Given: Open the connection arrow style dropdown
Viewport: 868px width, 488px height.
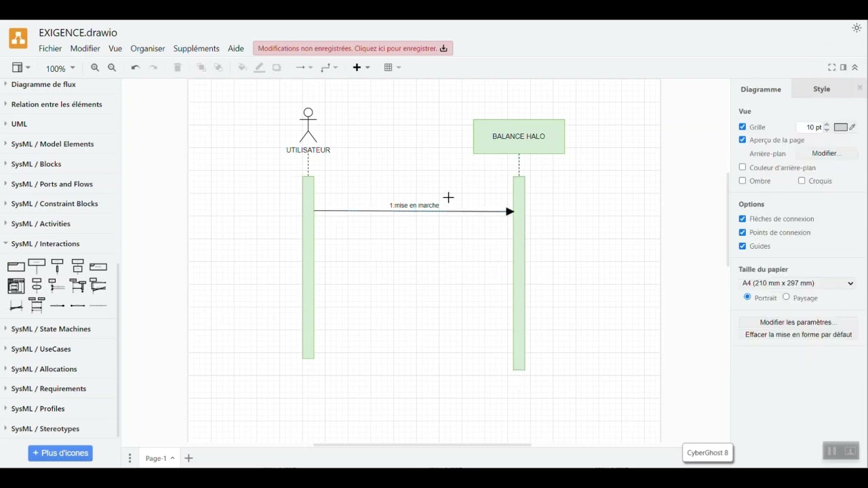Looking at the screenshot, I should click(x=304, y=68).
